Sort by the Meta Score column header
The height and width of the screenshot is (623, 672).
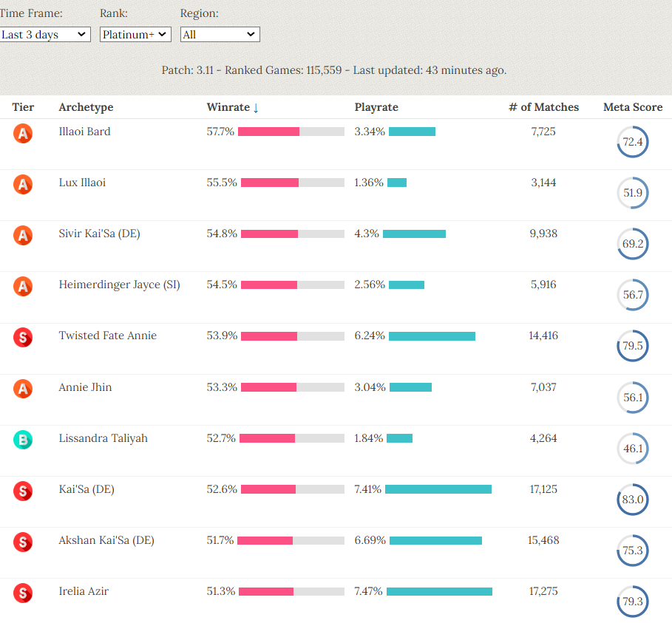[633, 107]
